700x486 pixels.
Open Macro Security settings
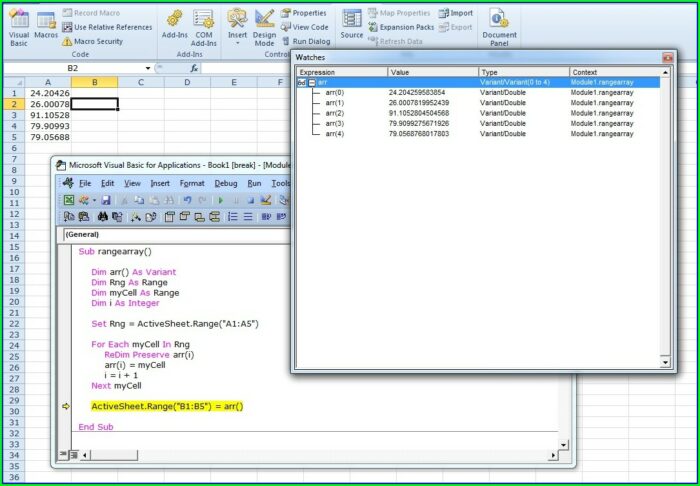(x=92, y=42)
